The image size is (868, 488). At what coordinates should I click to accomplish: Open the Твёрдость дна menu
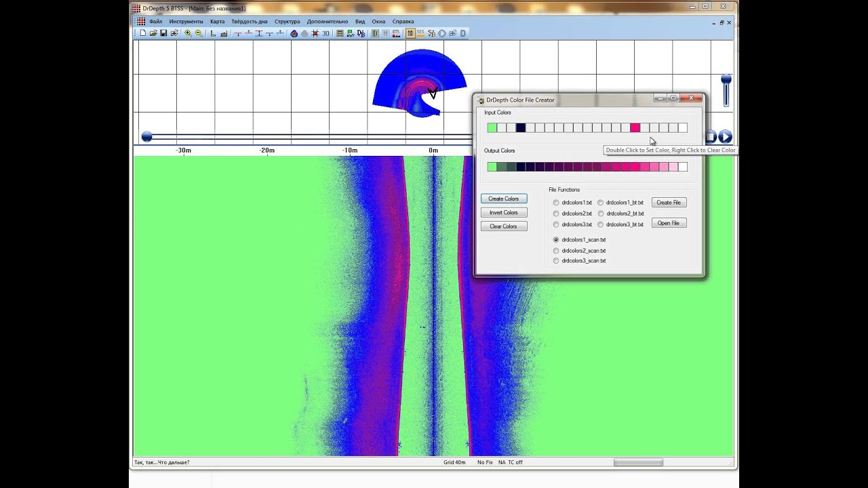(249, 22)
